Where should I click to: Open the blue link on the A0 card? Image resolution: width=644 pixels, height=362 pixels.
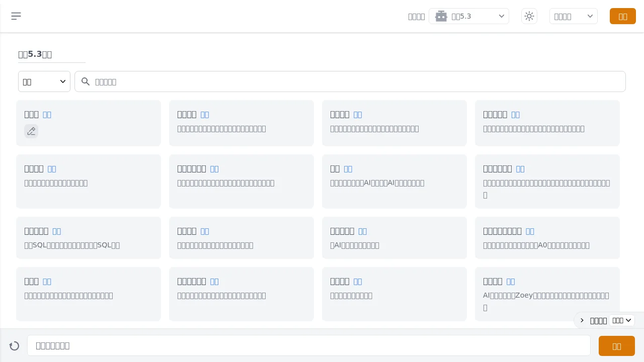[x=529, y=231]
